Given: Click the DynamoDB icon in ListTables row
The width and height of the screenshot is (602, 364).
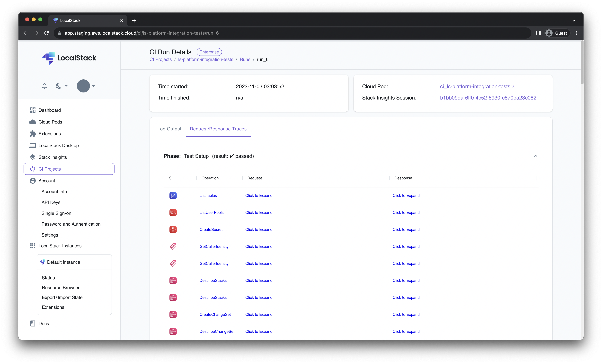Looking at the screenshot, I should pos(173,195).
